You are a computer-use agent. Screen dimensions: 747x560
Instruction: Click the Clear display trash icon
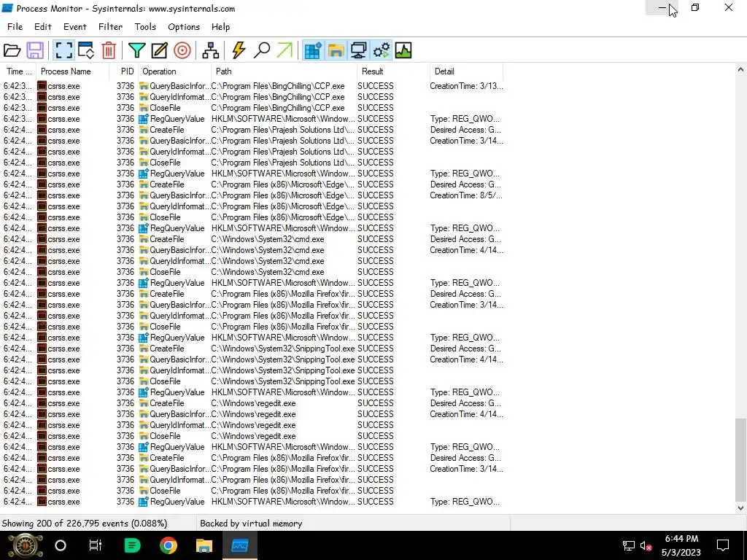click(109, 50)
